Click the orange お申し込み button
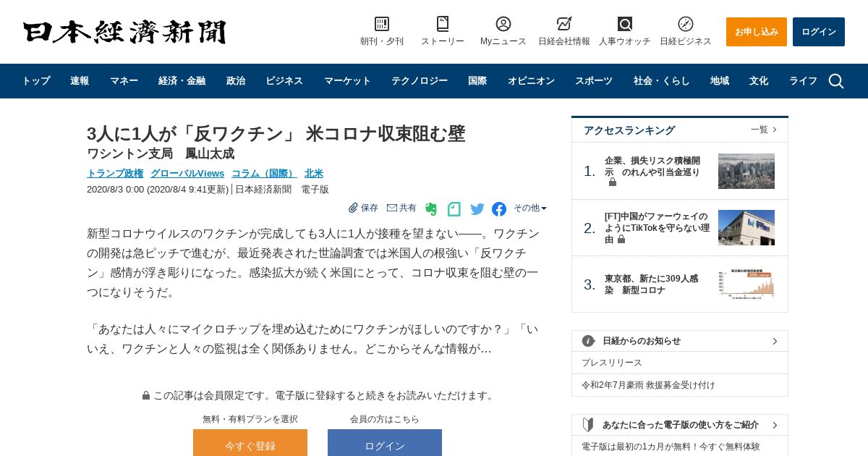 757,32
